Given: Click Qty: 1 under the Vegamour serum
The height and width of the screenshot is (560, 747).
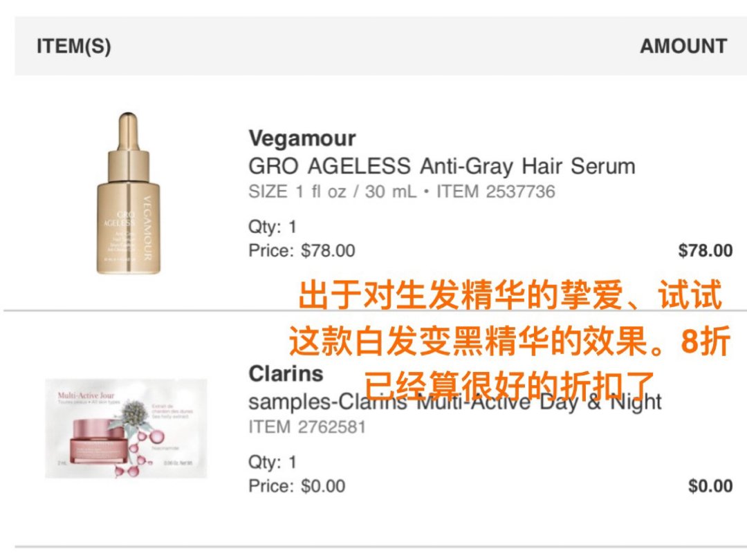Looking at the screenshot, I should pyautogui.click(x=273, y=226).
